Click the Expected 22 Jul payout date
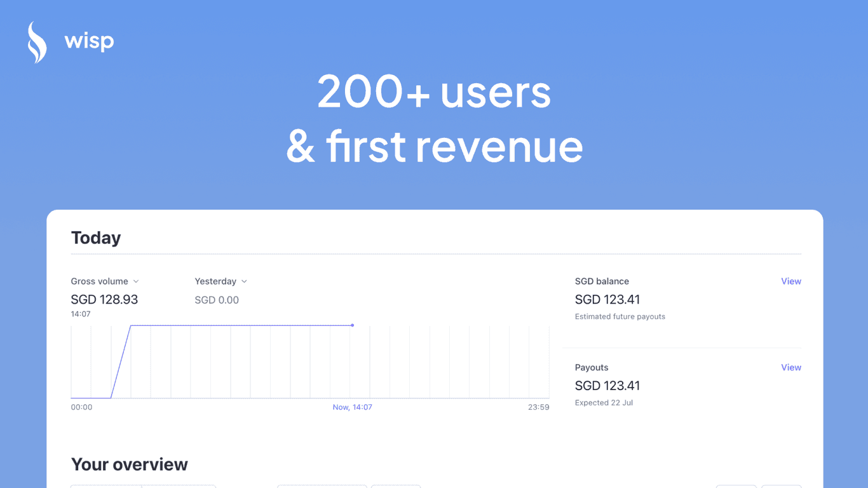Screen dimensions: 868x488 point(604,402)
